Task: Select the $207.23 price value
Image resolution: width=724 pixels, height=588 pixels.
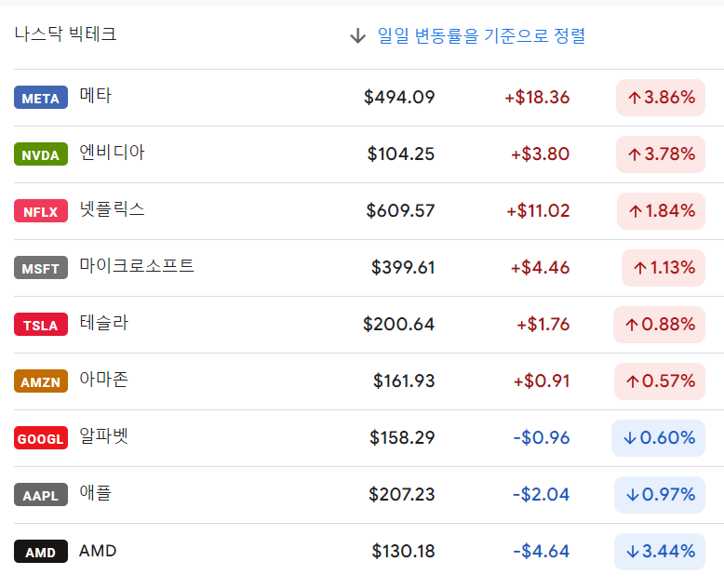Action: coord(402,495)
